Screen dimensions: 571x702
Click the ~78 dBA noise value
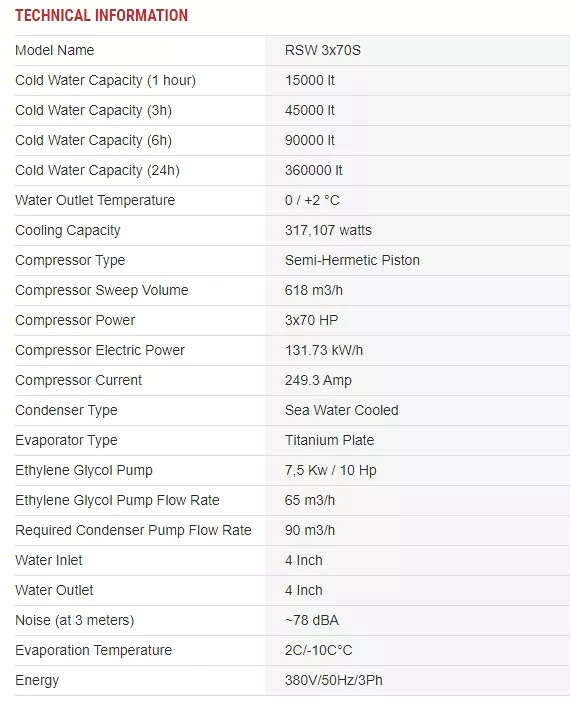tap(312, 620)
